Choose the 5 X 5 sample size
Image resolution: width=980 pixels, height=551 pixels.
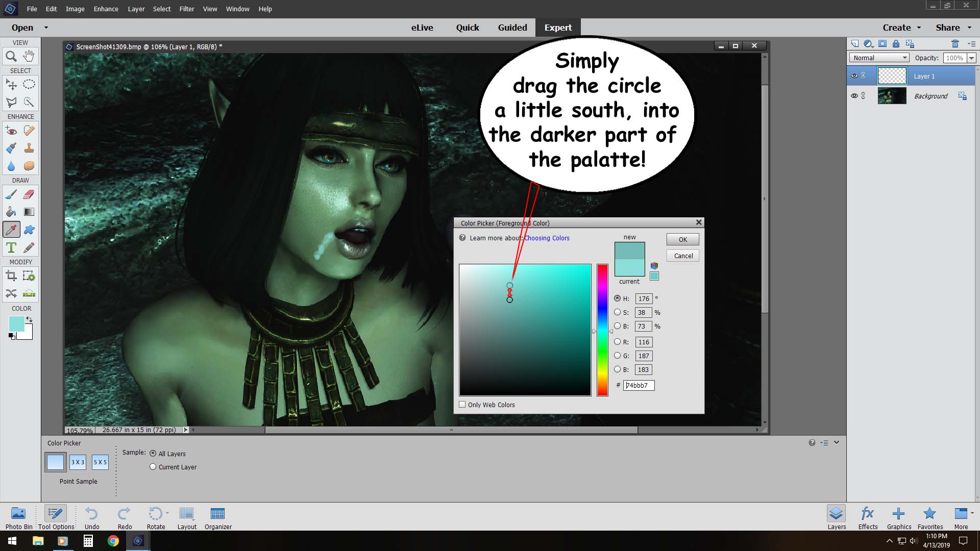tap(100, 462)
